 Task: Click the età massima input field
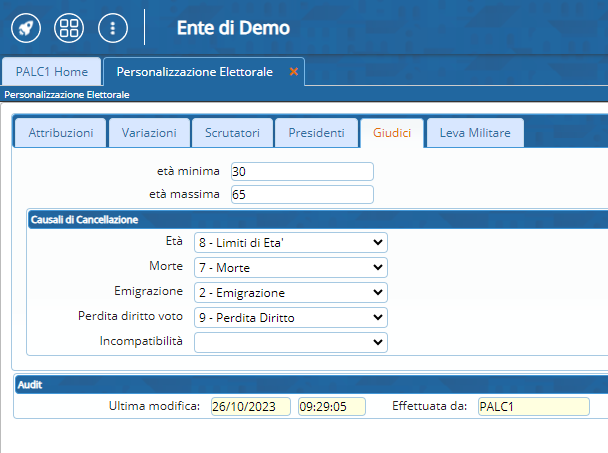tap(301, 195)
